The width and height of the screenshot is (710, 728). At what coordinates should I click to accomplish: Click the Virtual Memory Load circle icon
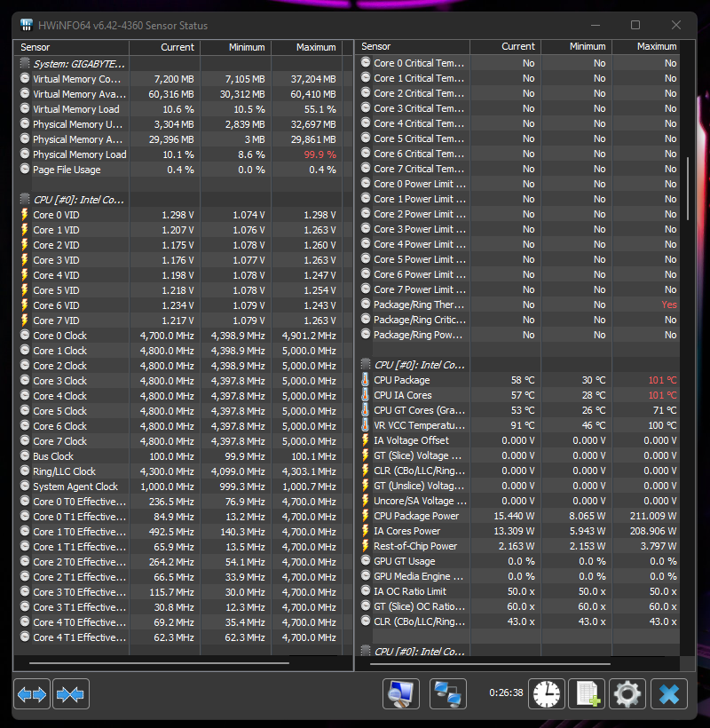[x=25, y=108]
